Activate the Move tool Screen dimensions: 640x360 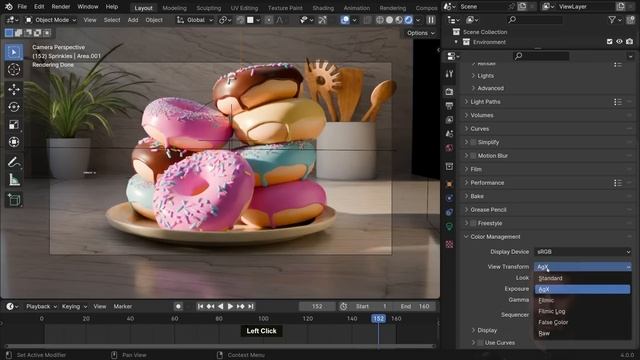click(14, 89)
